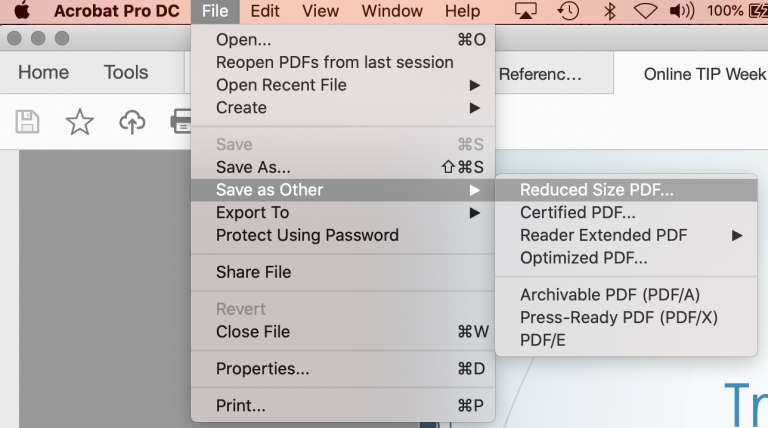Select Protect Using Password

tap(307, 235)
